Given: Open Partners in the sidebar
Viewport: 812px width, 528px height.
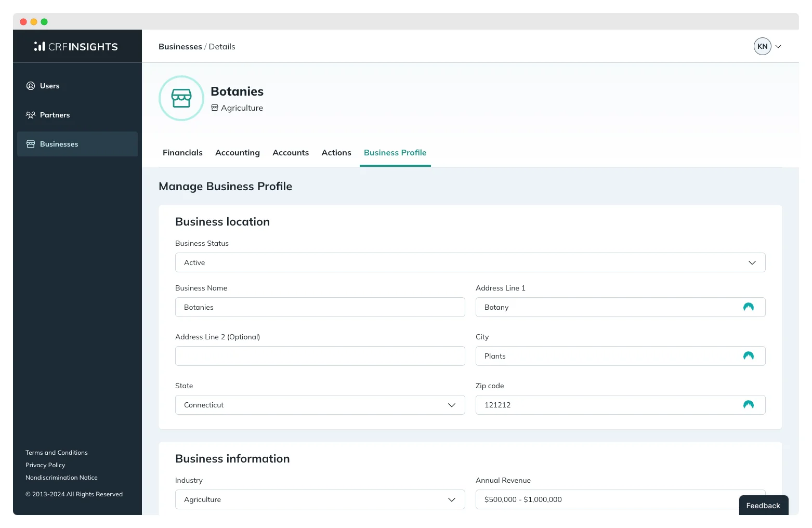Looking at the screenshot, I should 77,115.
